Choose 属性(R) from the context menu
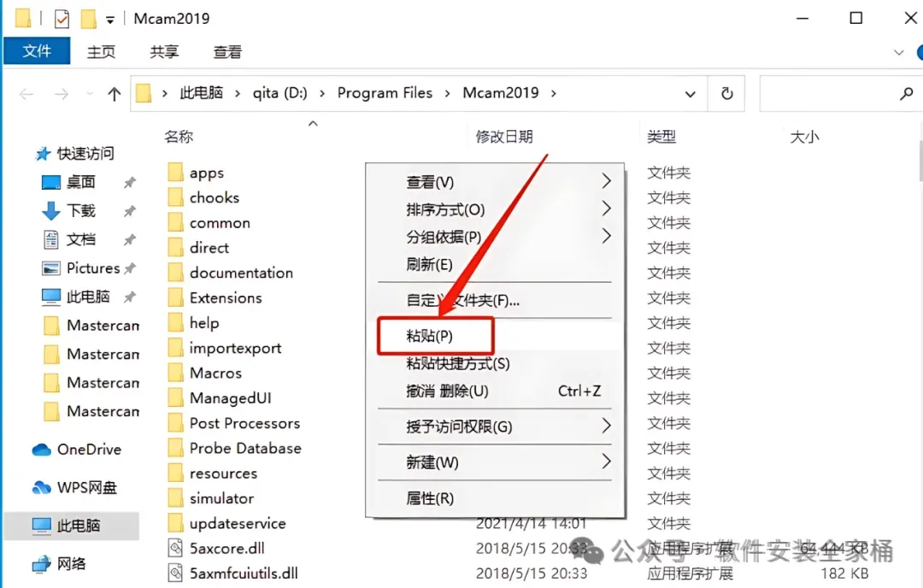This screenshot has width=923, height=588. (495, 498)
